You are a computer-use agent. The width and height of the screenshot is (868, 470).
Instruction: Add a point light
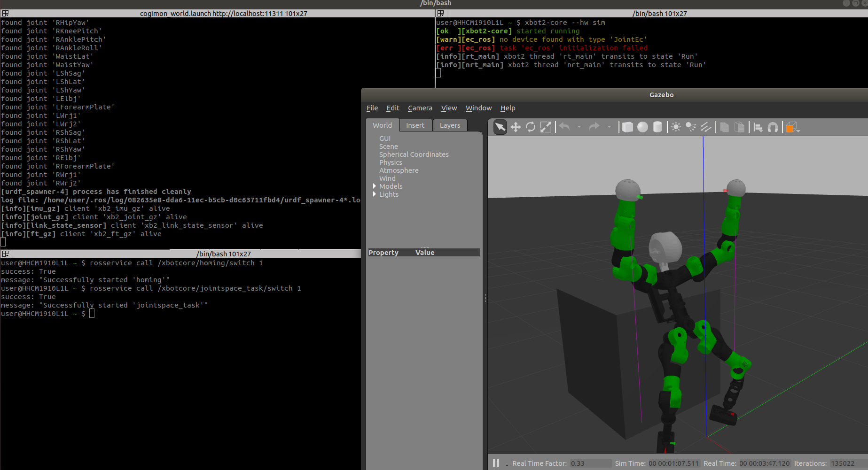(676, 127)
